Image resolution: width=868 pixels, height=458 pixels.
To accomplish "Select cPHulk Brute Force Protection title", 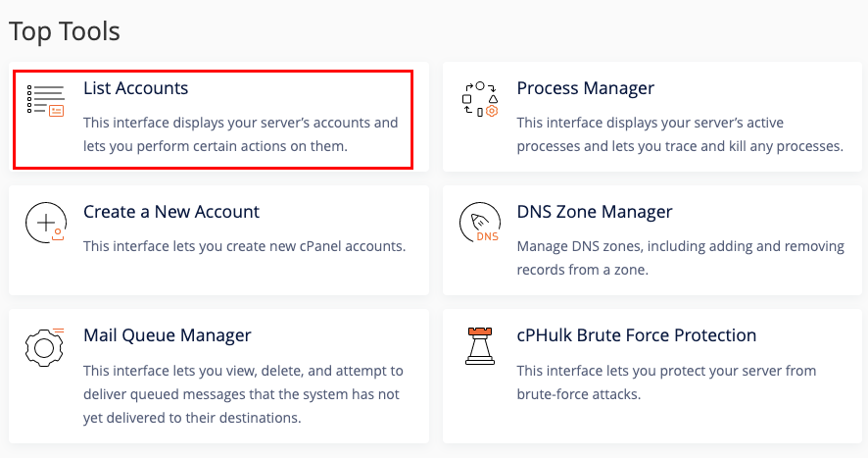I will tap(637, 335).
